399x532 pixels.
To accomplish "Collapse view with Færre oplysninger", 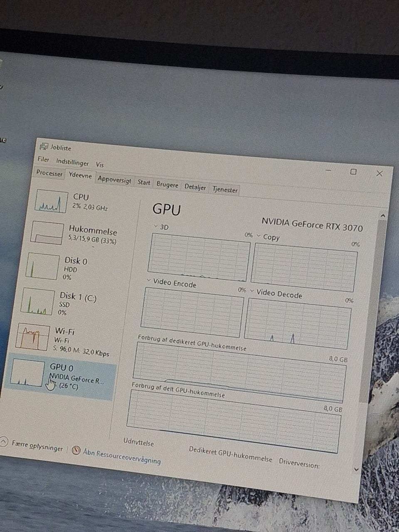I will [x=37, y=446].
